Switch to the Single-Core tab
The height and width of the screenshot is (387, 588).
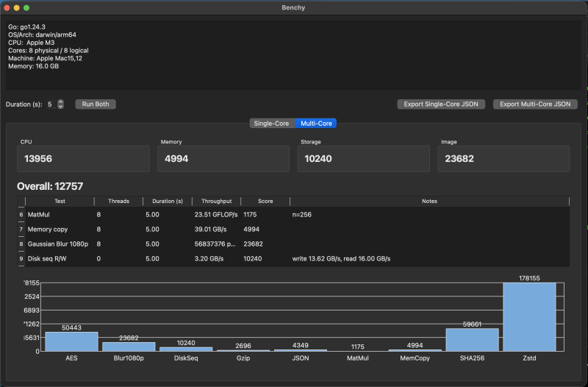click(272, 123)
